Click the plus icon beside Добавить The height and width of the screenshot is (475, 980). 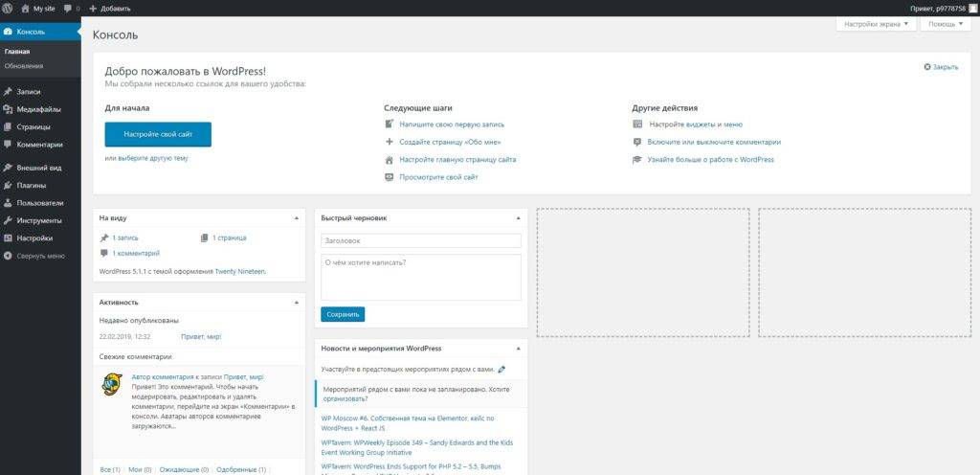tap(93, 9)
